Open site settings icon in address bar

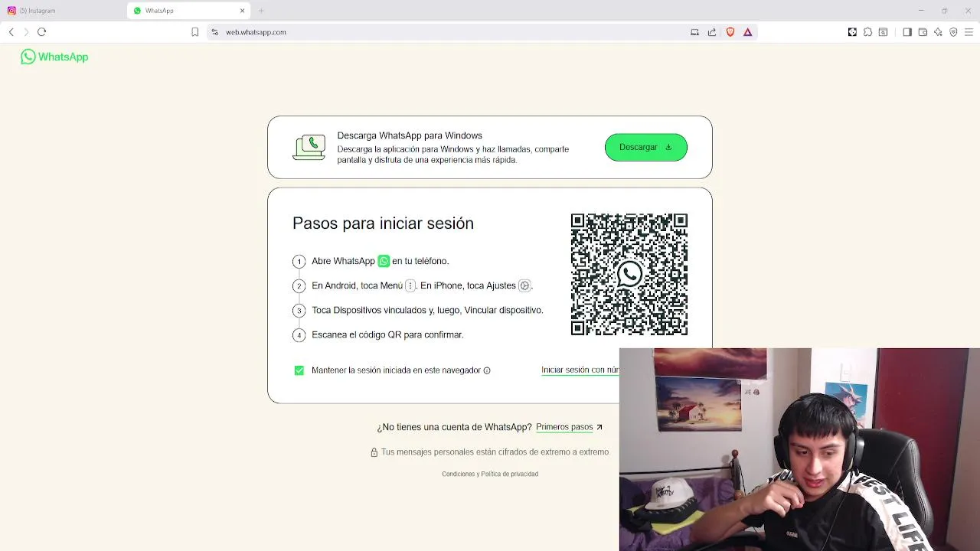215,32
